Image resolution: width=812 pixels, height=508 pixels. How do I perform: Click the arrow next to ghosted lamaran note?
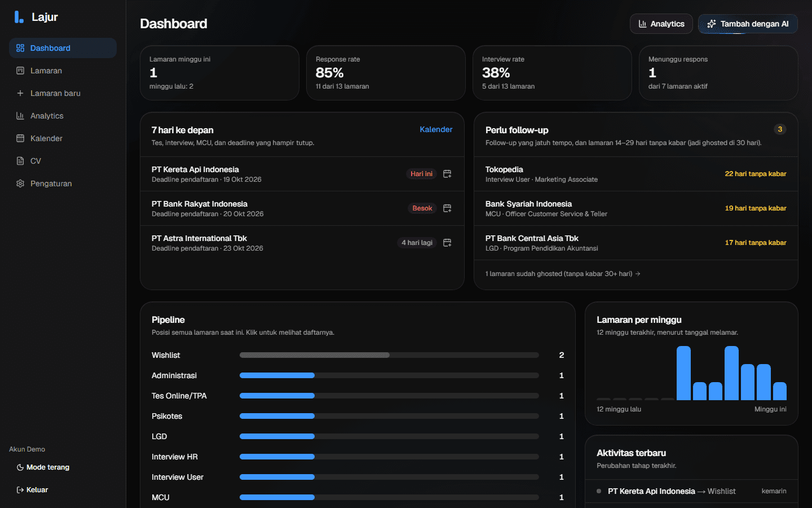point(638,274)
